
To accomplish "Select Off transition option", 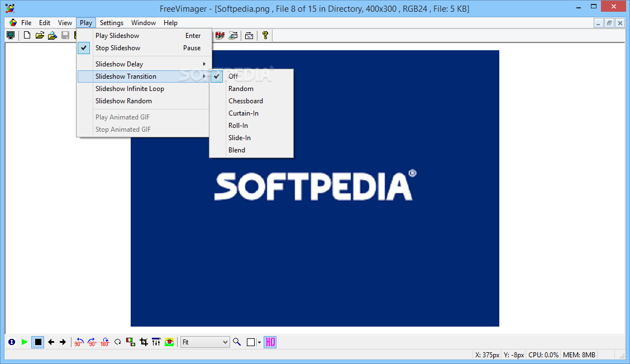I will pos(251,76).
